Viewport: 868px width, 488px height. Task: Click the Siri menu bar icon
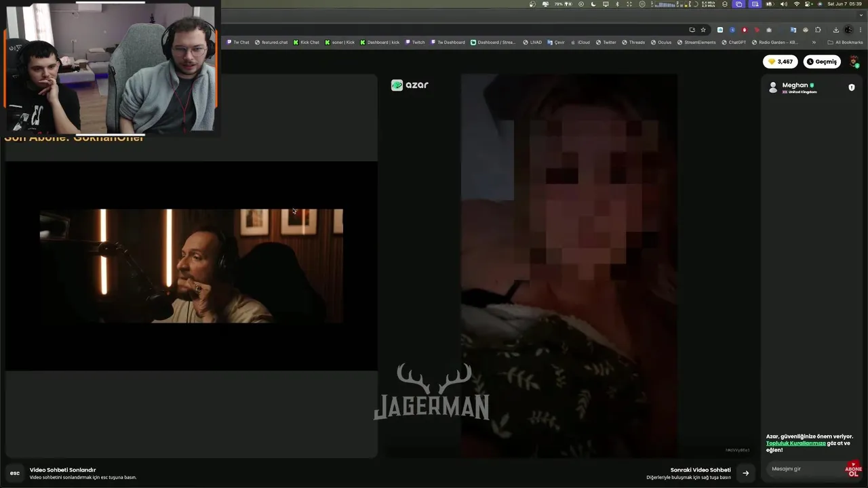[819, 4]
